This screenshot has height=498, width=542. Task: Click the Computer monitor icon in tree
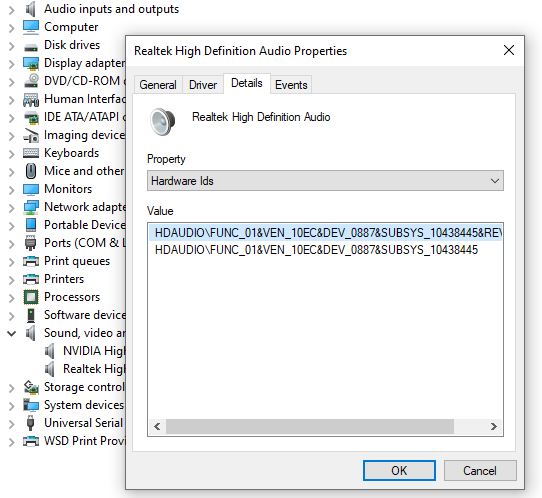tap(31, 27)
